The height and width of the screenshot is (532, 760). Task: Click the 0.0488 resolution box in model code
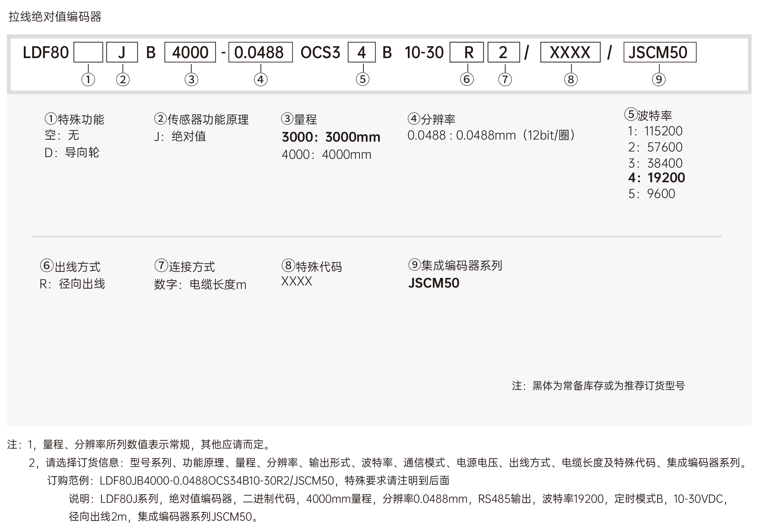click(x=260, y=52)
